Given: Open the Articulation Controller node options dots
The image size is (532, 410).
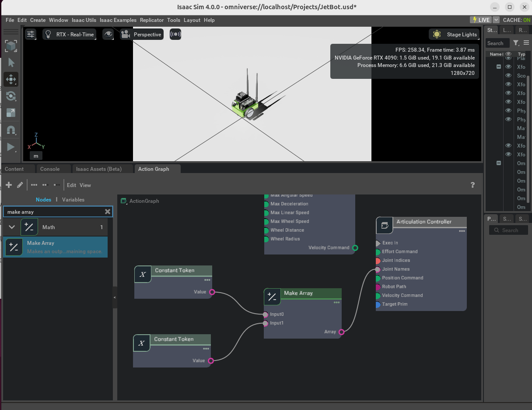Looking at the screenshot, I should coord(462,231).
